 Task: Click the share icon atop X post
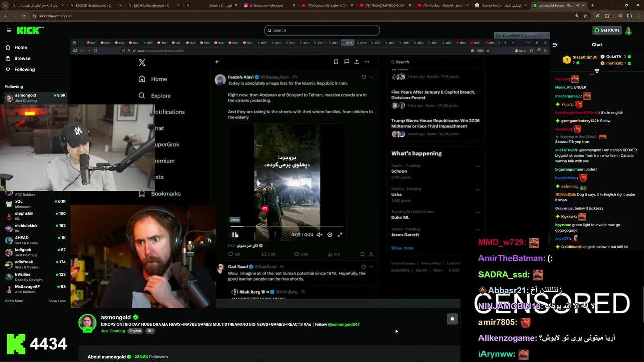[357, 62]
